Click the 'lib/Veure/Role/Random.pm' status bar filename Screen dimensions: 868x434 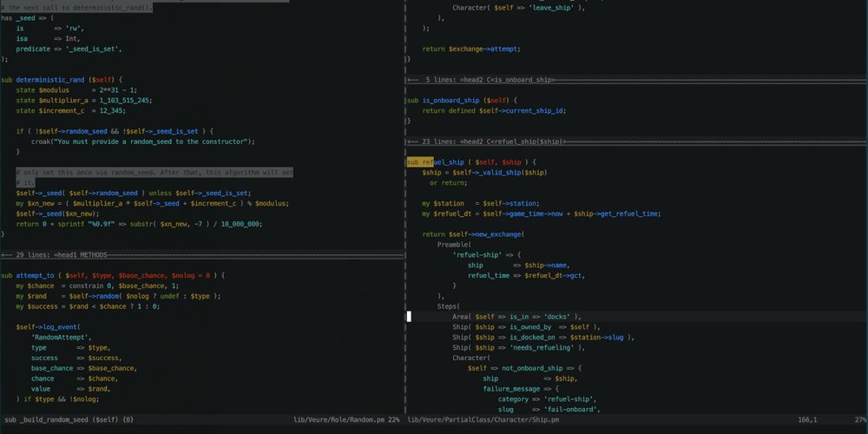[x=339, y=420]
